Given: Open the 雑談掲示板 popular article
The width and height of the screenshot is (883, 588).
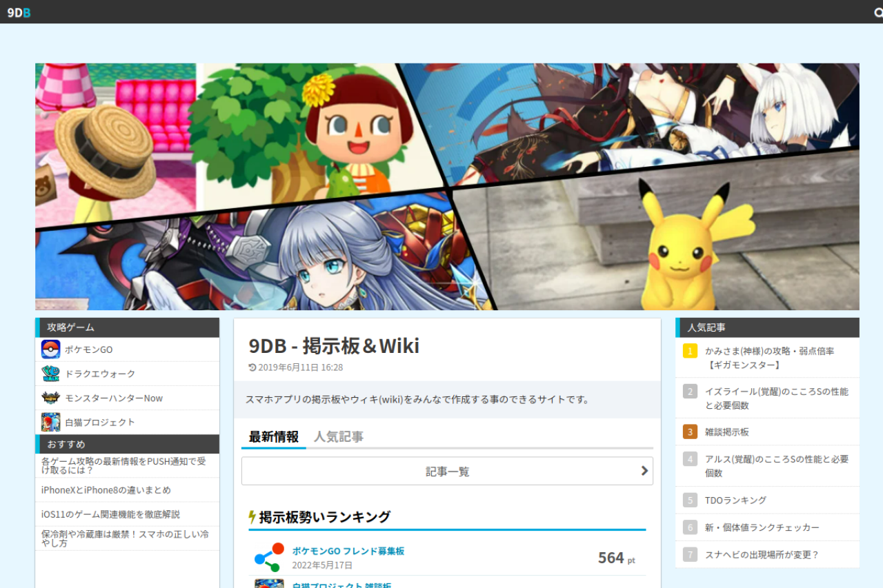Looking at the screenshot, I should 726,432.
